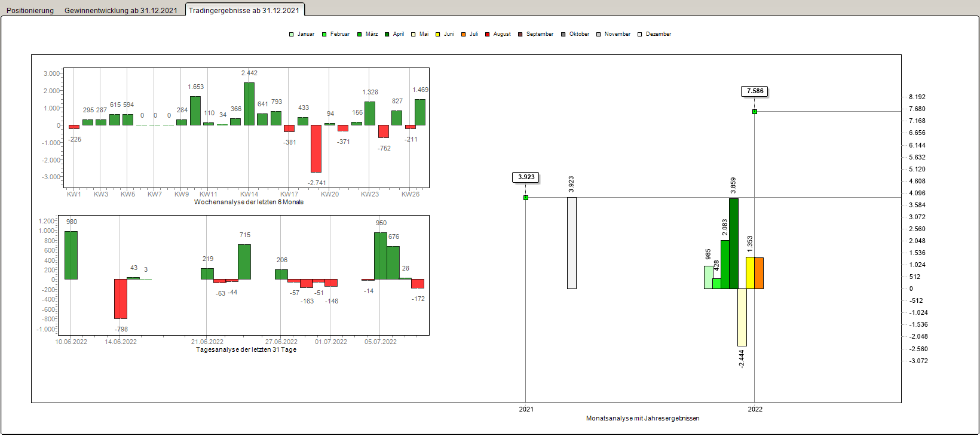Select the 980 daily bar on 10.06.2022
The width and height of the screenshot is (980, 436).
[x=71, y=255]
